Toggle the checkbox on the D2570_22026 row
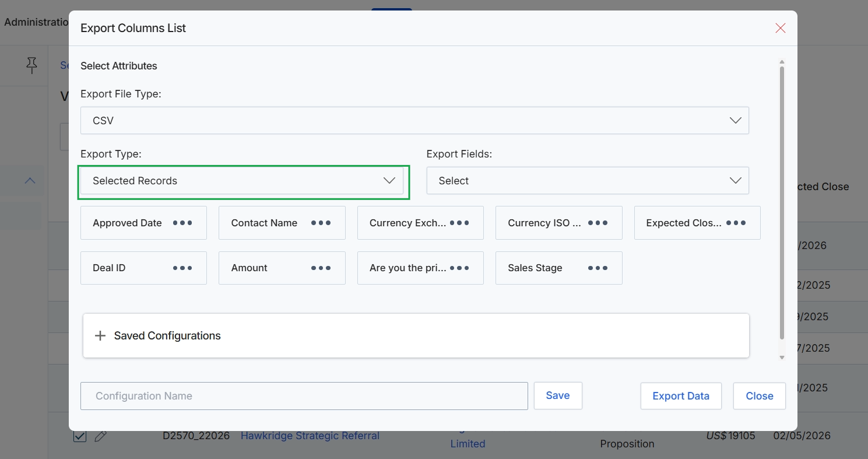Image resolution: width=868 pixels, height=459 pixels. 80,436
